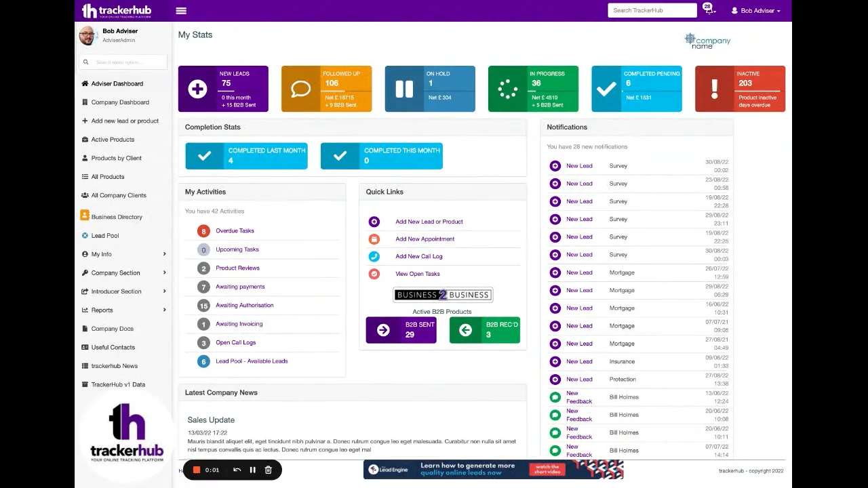Open Lead Pool - Available Leads link
The width and height of the screenshot is (868, 488).
click(x=252, y=361)
